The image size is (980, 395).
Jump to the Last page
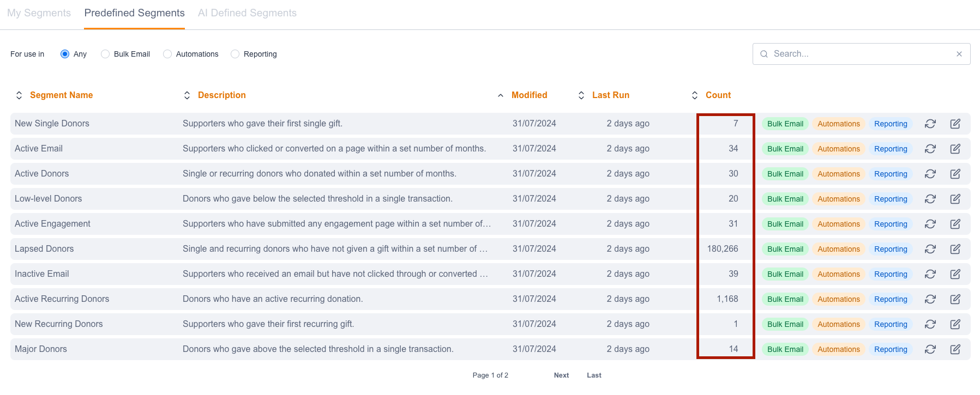pos(594,375)
